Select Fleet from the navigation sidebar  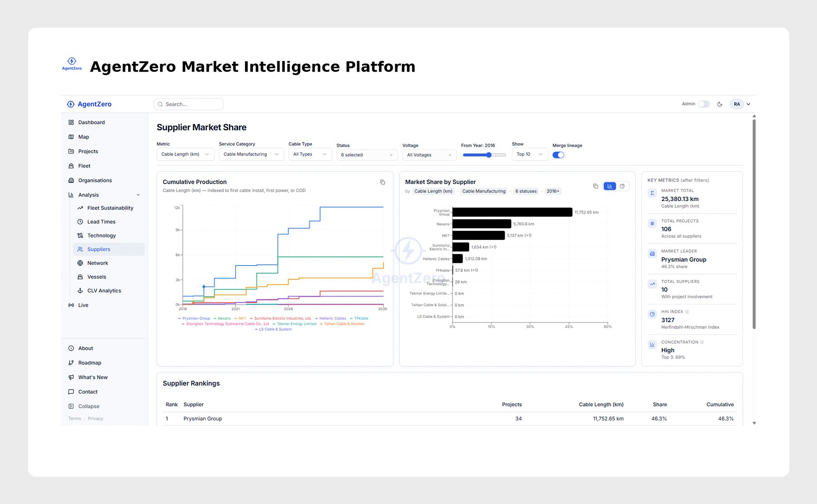[84, 166]
